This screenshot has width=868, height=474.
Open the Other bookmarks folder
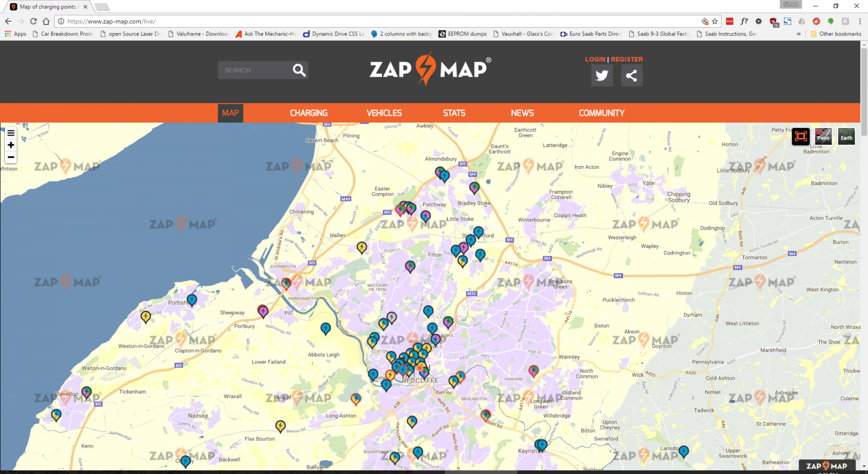(836, 34)
